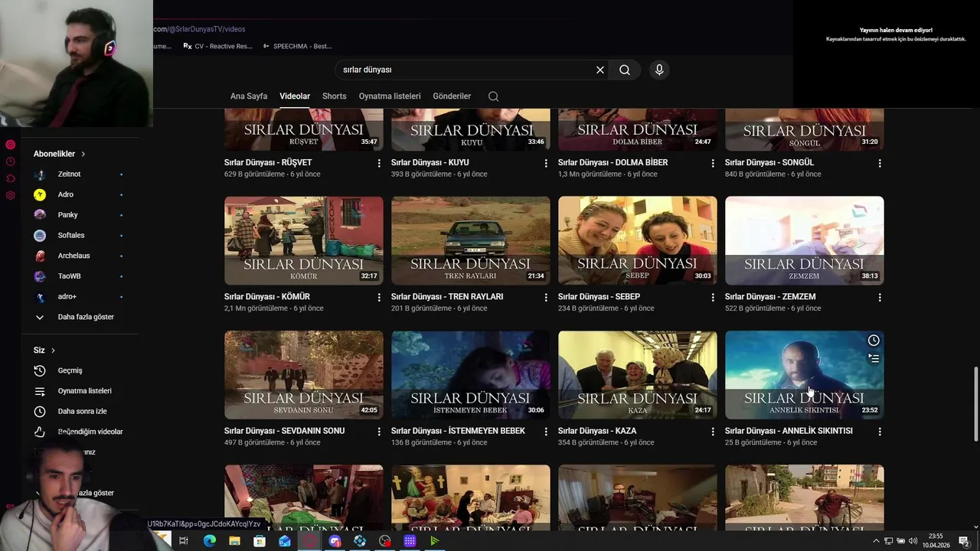Expand the Siz section chevron
980x551 pixels.
point(53,350)
